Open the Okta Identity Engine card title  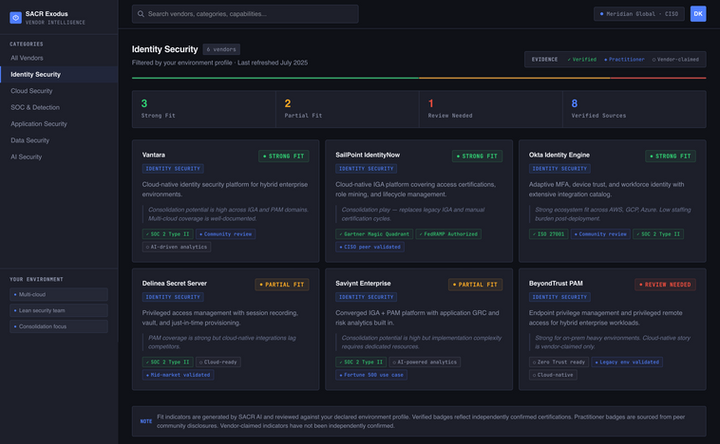(x=559, y=155)
